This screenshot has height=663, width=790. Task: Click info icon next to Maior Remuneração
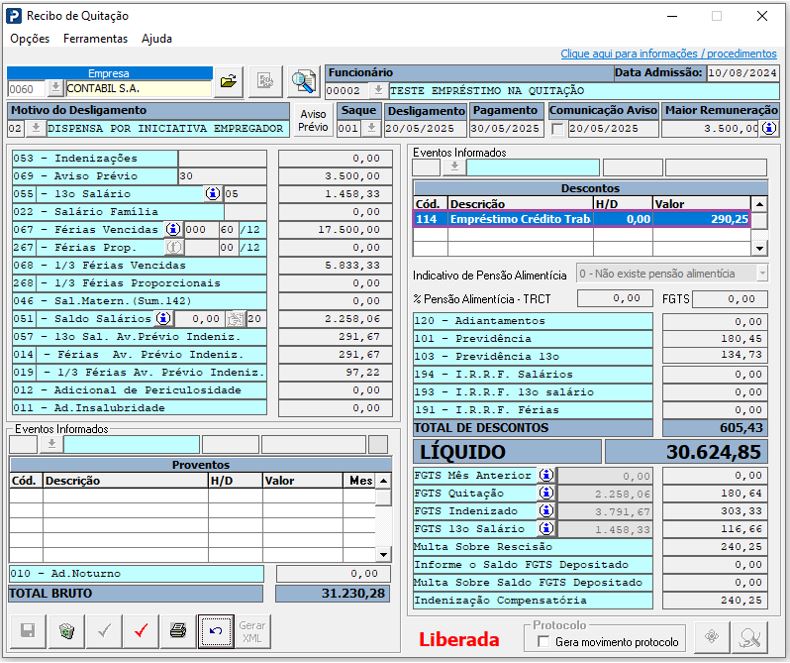pos(769,128)
